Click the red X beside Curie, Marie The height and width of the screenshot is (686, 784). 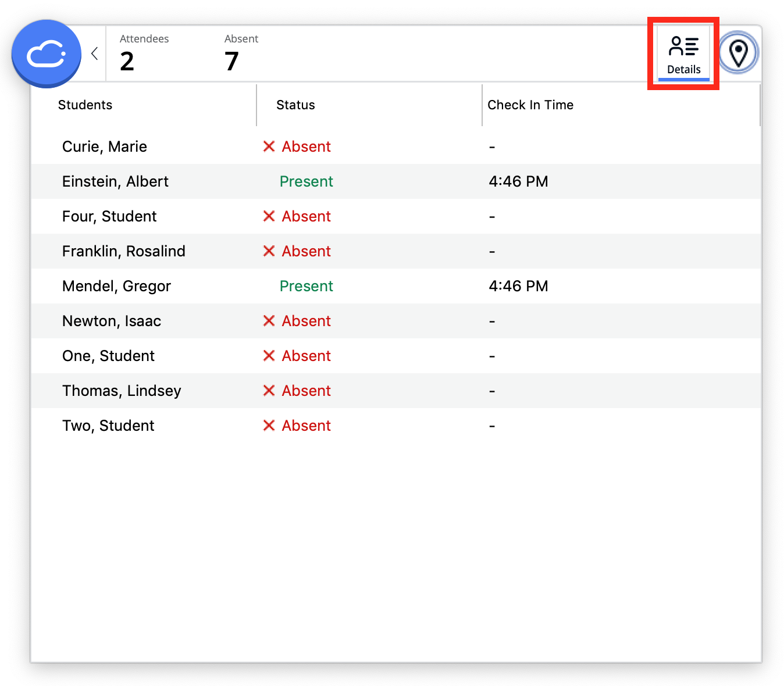(269, 147)
